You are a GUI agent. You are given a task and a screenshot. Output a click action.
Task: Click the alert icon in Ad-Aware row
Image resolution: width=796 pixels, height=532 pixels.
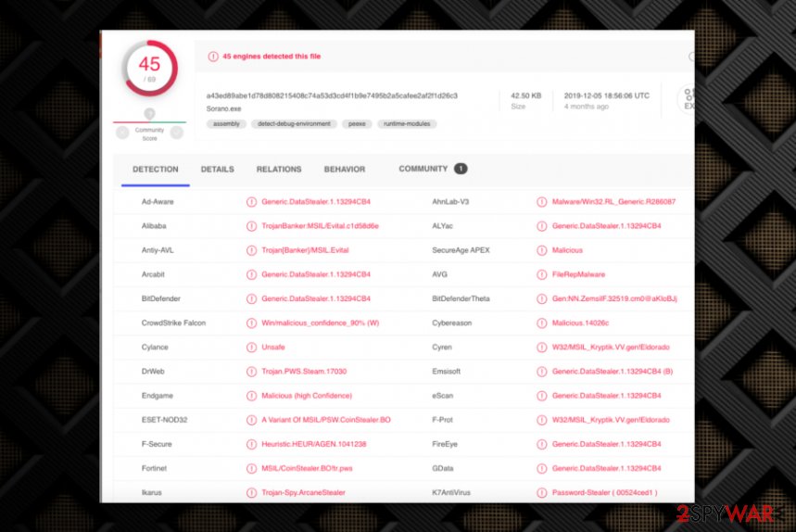click(251, 202)
